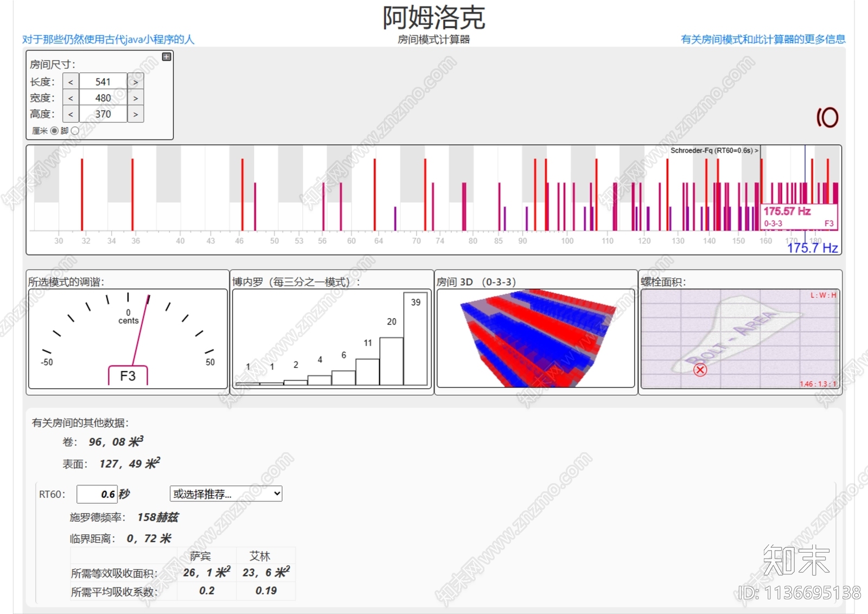Decrease room height with left arrow

click(x=71, y=114)
